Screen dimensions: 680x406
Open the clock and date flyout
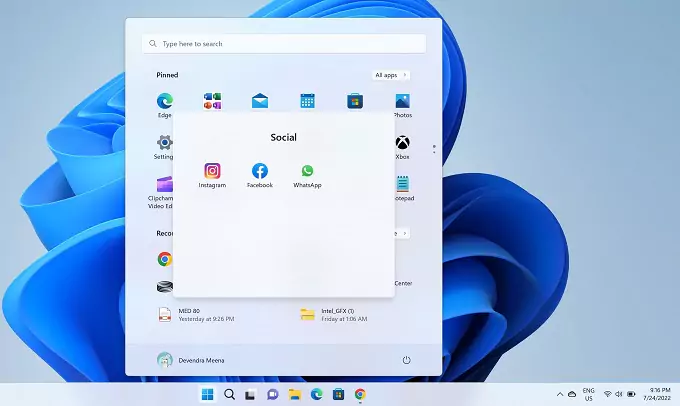657,394
